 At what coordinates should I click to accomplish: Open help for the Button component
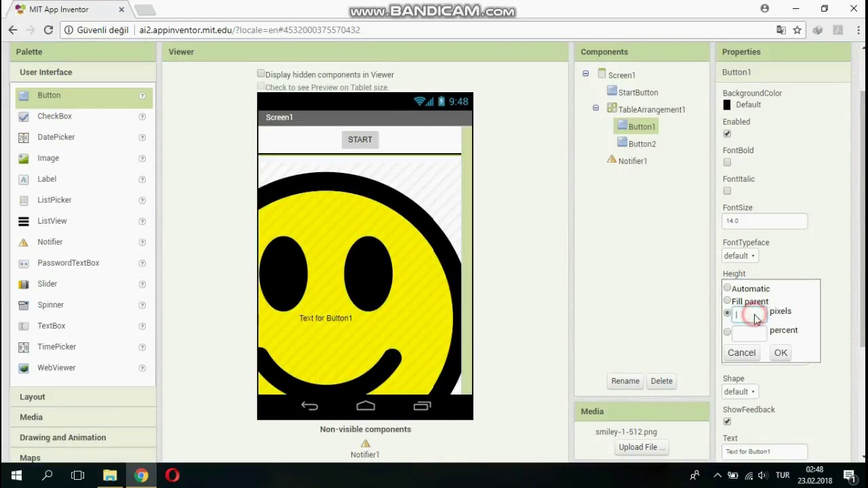point(142,96)
